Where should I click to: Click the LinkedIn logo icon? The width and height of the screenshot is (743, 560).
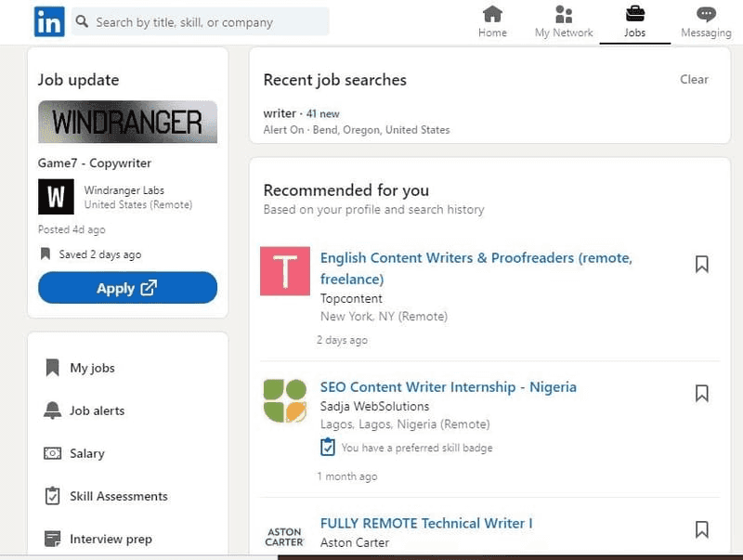[49, 21]
